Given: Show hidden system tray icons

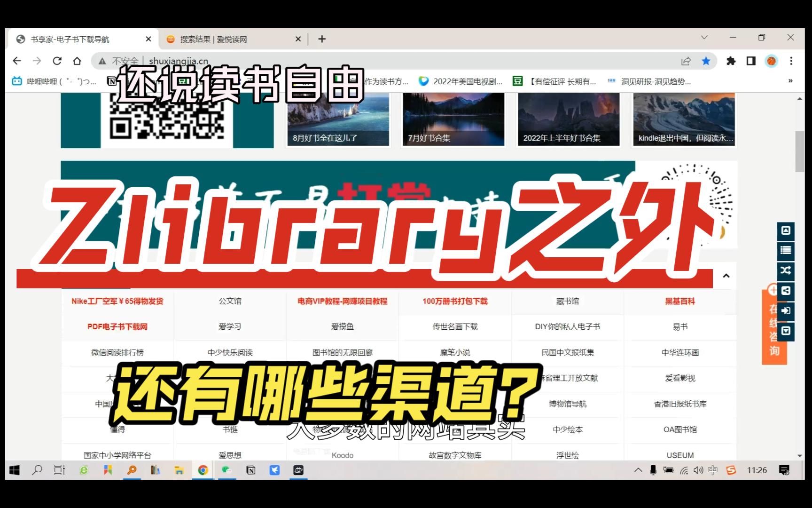Looking at the screenshot, I should [x=638, y=470].
